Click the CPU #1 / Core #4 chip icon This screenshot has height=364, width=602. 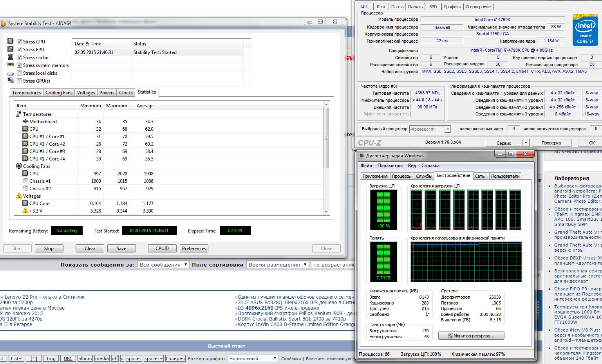pos(25,159)
